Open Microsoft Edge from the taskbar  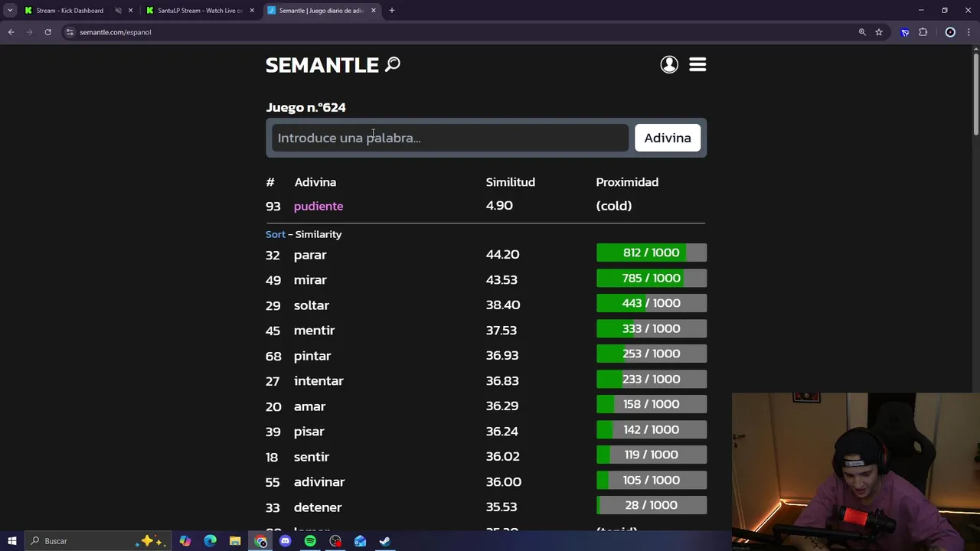pyautogui.click(x=211, y=541)
